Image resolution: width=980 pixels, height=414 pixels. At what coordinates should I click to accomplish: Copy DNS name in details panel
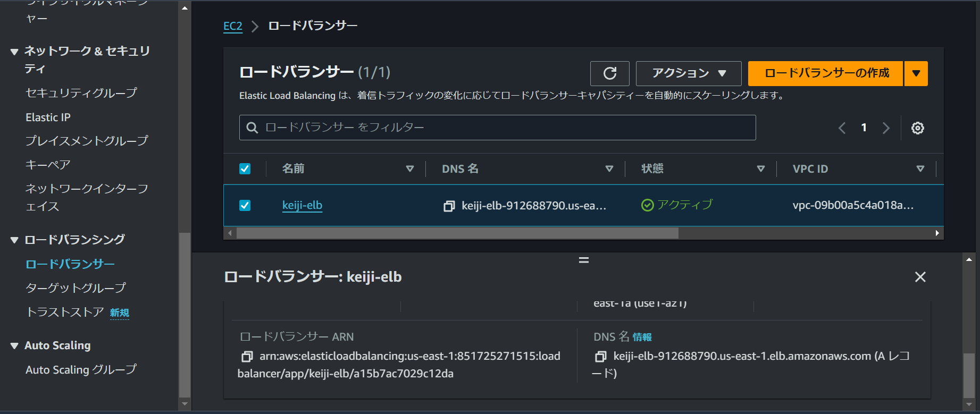(600, 356)
